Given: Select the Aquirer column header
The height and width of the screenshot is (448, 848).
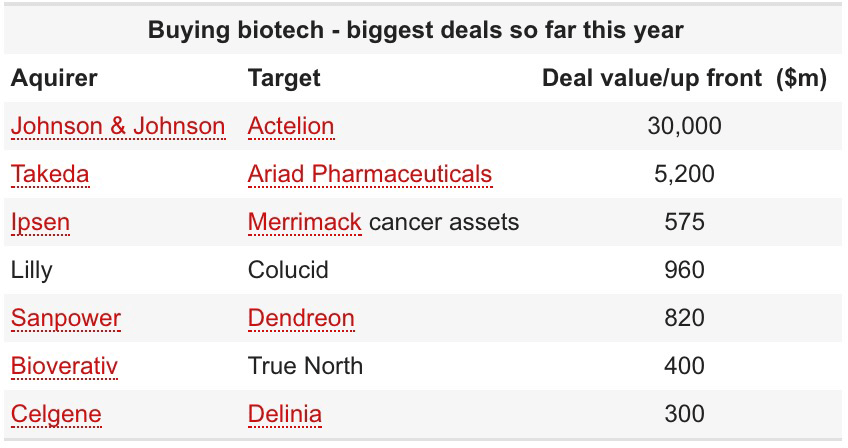Looking at the screenshot, I should (x=54, y=78).
